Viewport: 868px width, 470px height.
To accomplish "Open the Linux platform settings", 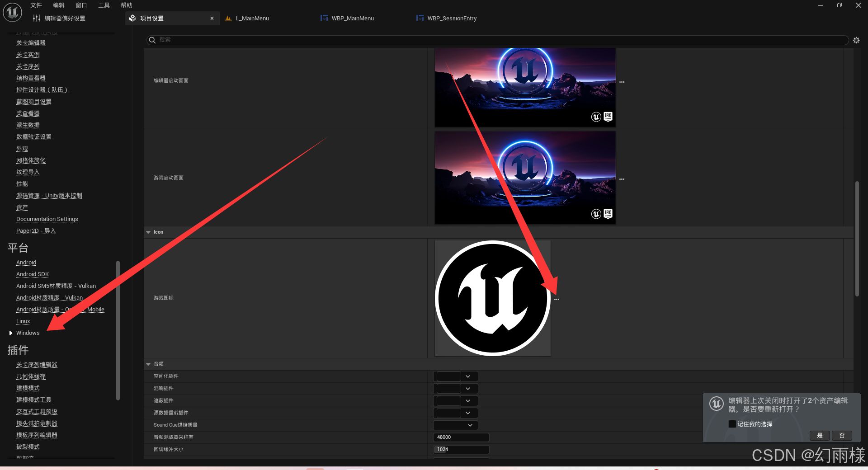I will 23,321.
